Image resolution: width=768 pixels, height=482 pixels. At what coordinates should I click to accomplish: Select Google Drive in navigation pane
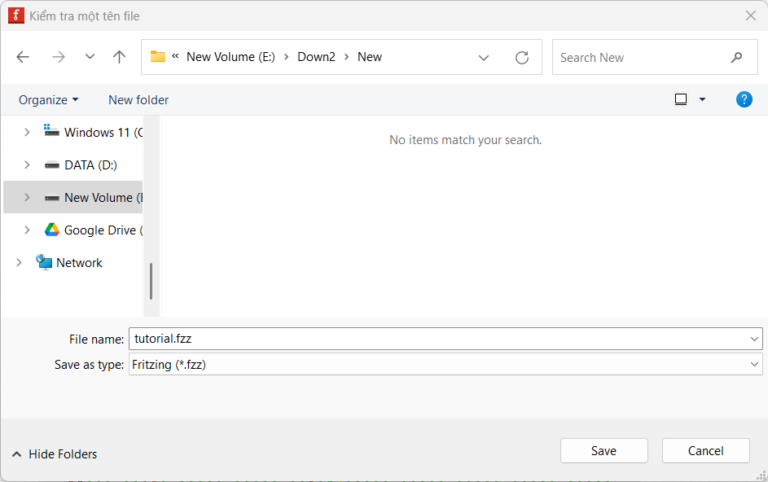[x=94, y=230]
